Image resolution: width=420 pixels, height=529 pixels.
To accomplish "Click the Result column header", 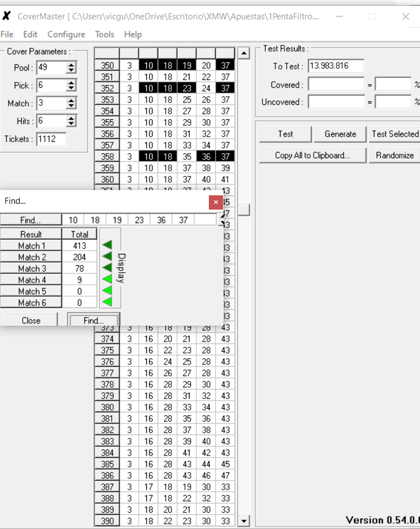I will tap(31, 234).
